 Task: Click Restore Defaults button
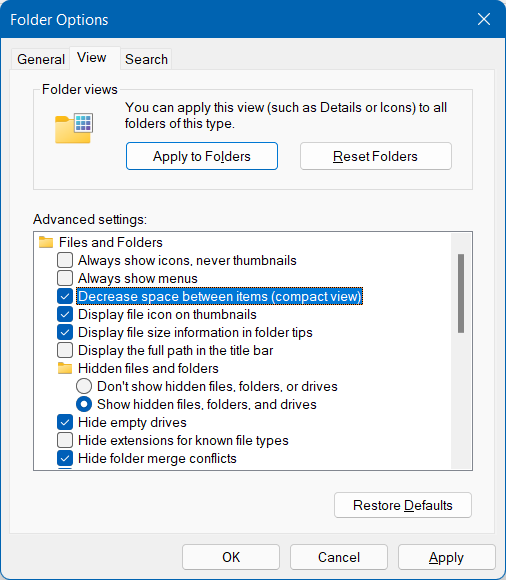coord(403,505)
